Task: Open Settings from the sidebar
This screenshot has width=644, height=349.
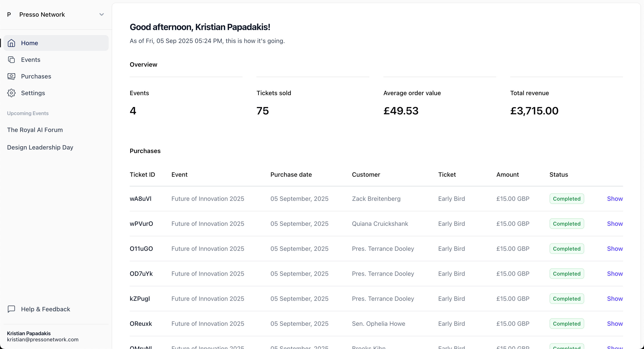Action: 33,93
